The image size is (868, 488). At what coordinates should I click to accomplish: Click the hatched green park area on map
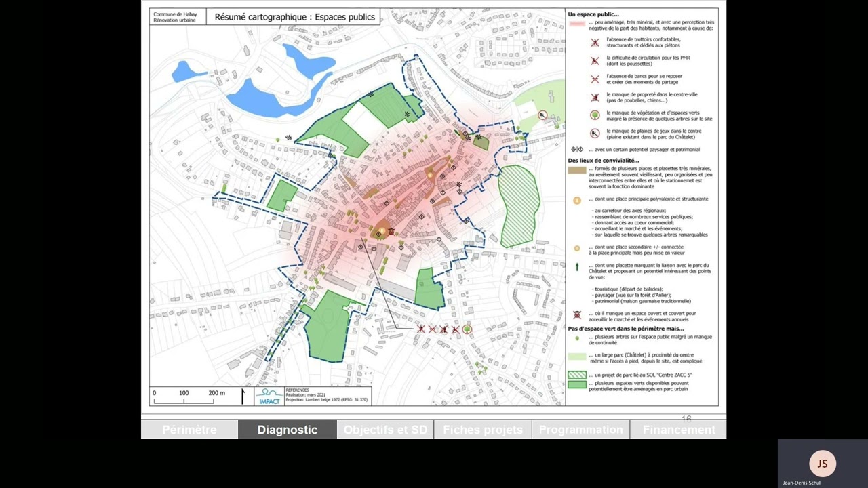click(x=519, y=207)
